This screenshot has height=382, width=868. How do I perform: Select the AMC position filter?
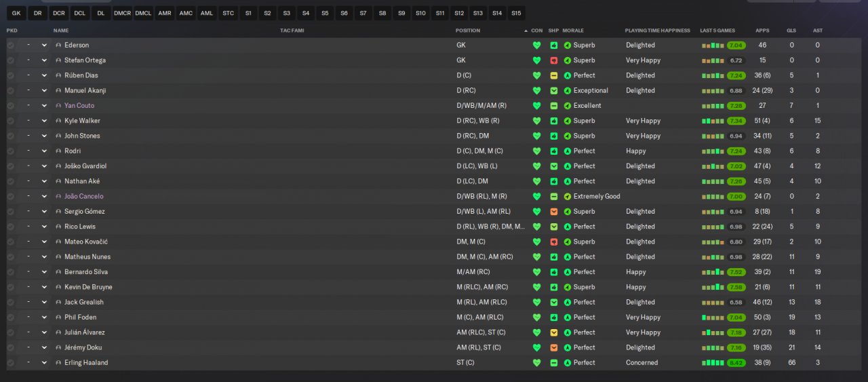[186, 13]
